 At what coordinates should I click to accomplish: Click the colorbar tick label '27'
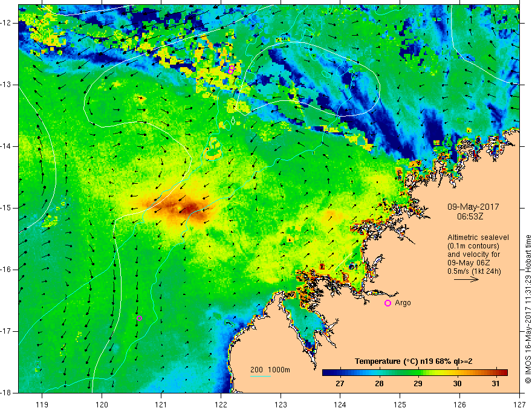[x=340, y=384]
